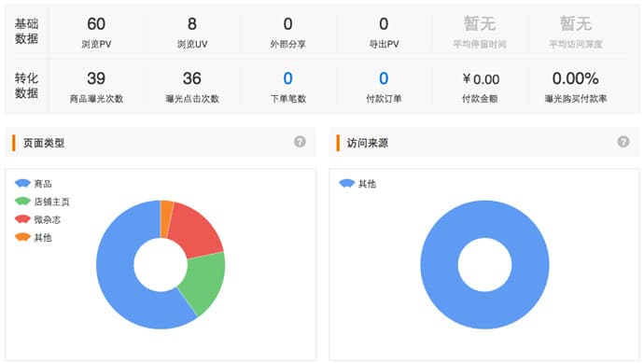Click the 曝光购买付款率 0.00% value

(576, 78)
